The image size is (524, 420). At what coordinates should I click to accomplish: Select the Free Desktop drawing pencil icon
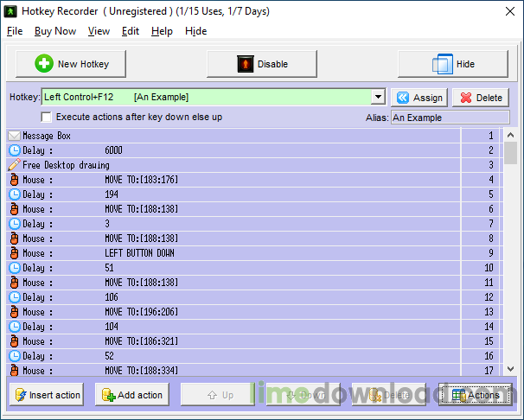pyautogui.click(x=14, y=165)
